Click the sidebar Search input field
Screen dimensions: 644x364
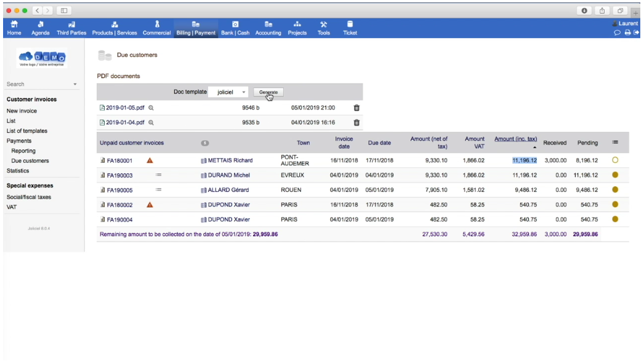(38, 84)
